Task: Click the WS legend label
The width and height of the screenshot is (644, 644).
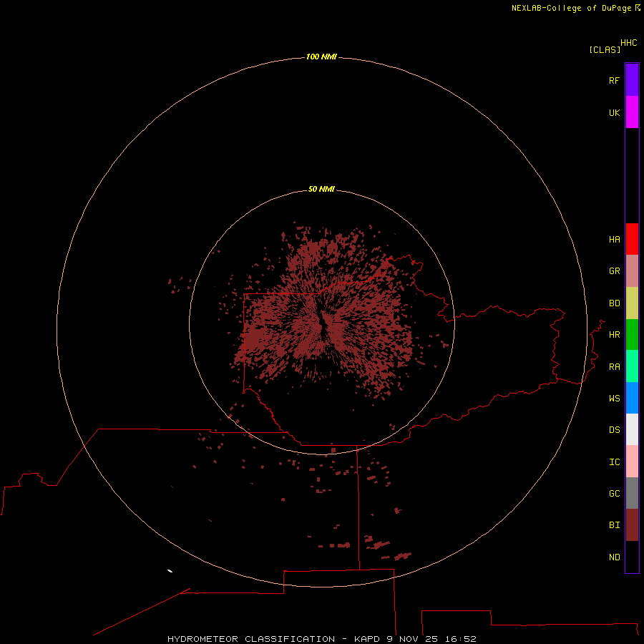Action: tap(614, 398)
